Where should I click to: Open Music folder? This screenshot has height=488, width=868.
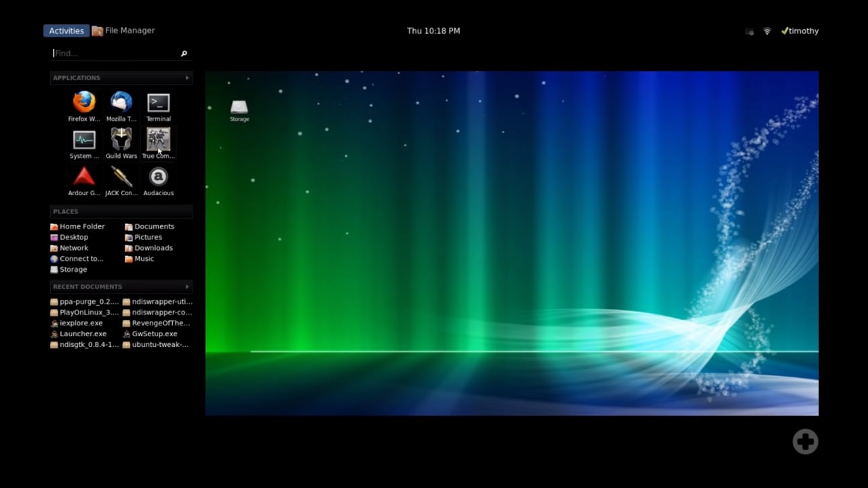tap(139, 259)
